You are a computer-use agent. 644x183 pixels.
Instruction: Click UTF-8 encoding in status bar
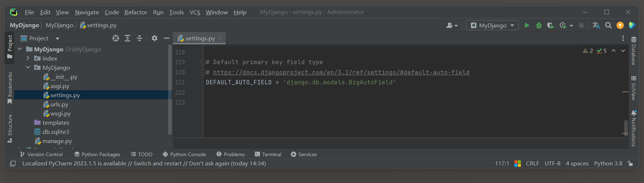(552, 164)
